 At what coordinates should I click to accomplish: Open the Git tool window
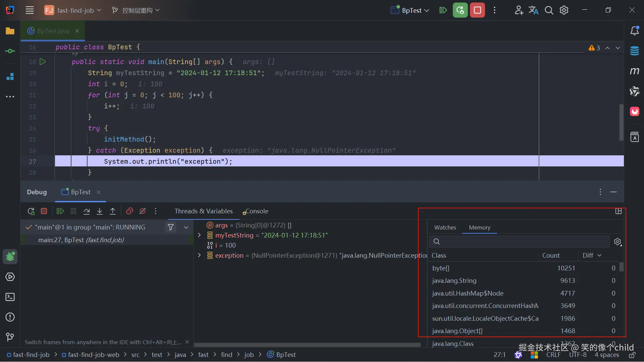click(x=10, y=337)
